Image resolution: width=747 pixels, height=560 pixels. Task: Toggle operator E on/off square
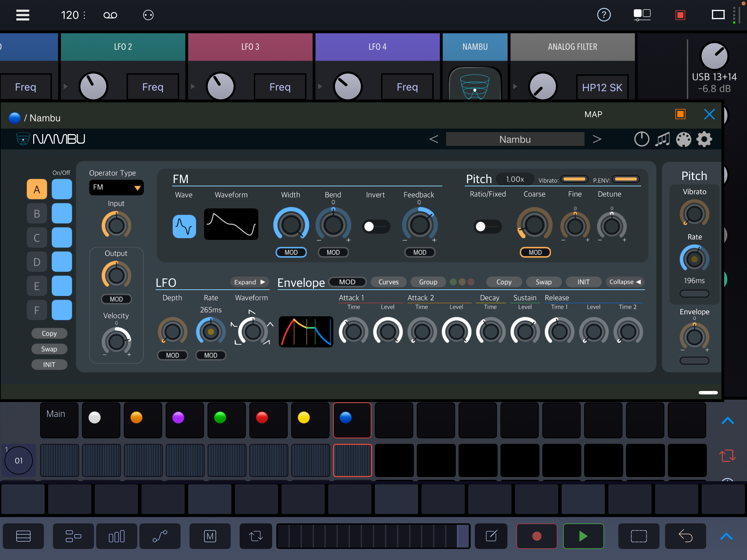[x=62, y=286]
